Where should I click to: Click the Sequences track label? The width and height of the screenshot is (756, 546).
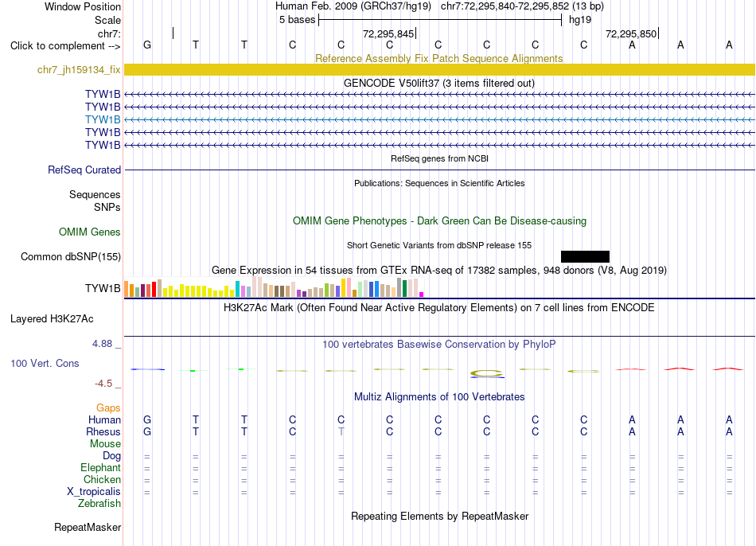click(x=95, y=194)
